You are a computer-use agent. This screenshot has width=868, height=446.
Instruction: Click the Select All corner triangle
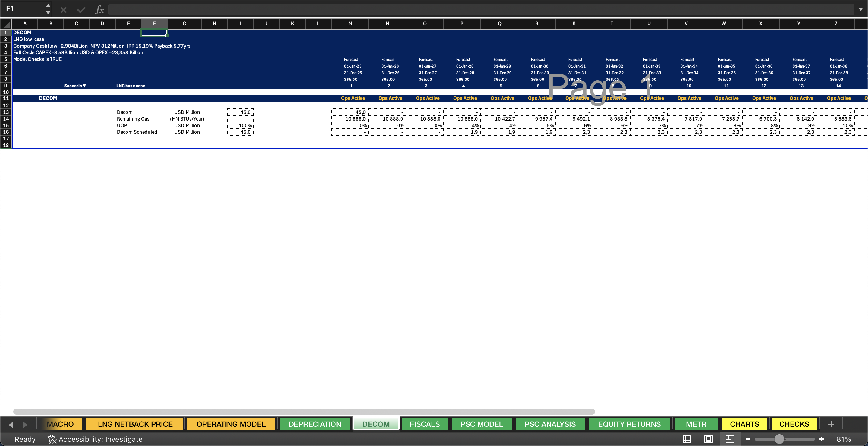[6, 24]
